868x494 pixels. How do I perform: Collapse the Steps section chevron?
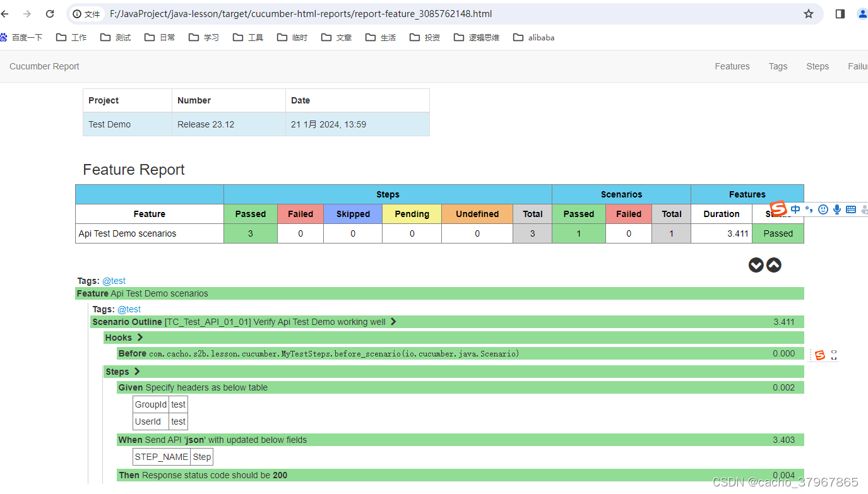[137, 372]
